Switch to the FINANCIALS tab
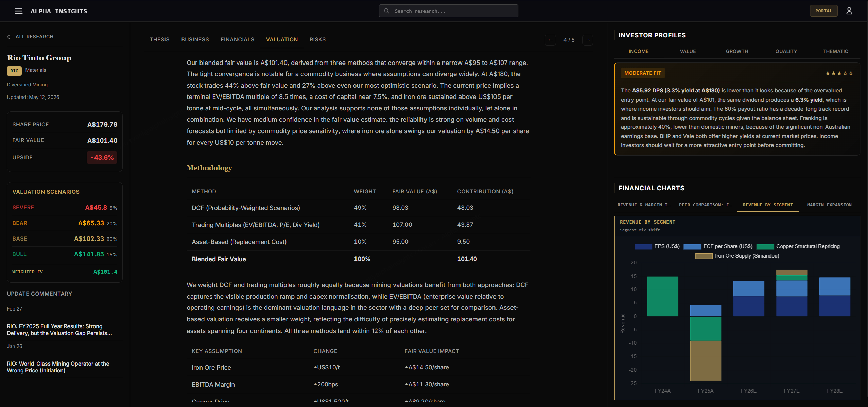The height and width of the screenshot is (407, 868). pyautogui.click(x=237, y=40)
